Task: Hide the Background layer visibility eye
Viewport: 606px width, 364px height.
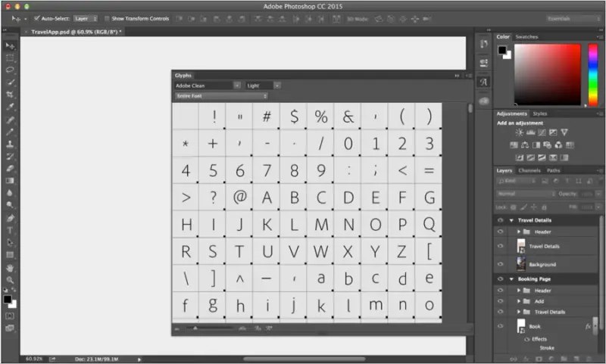Action: [501, 264]
